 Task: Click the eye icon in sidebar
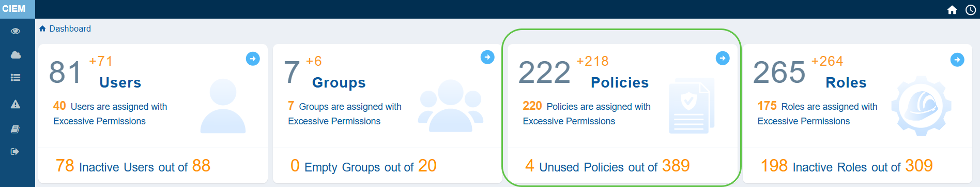click(16, 31)
